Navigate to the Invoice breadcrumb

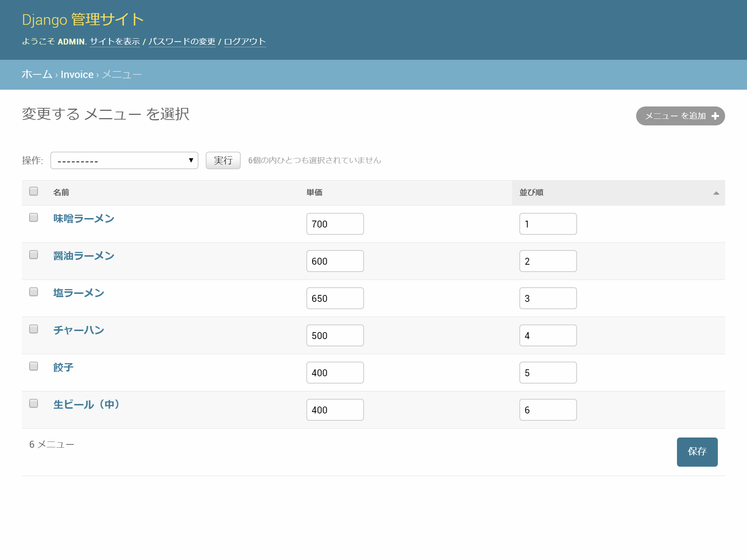coord(77,74)
